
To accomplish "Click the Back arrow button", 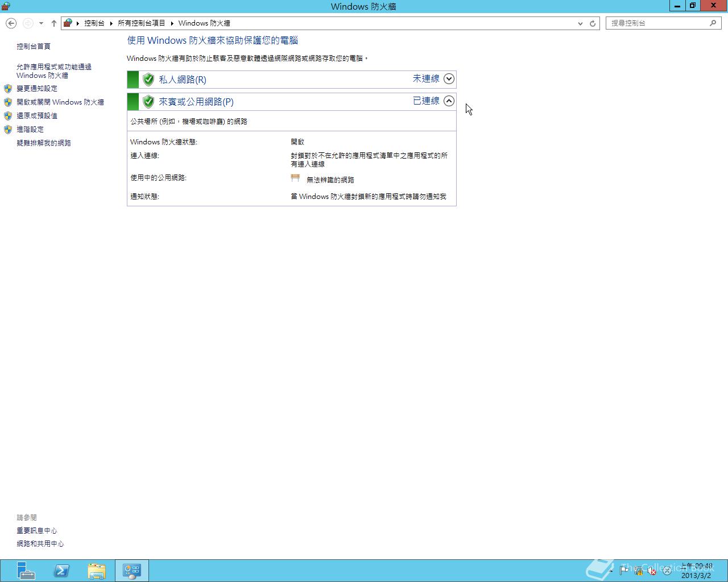I will 11,23.
